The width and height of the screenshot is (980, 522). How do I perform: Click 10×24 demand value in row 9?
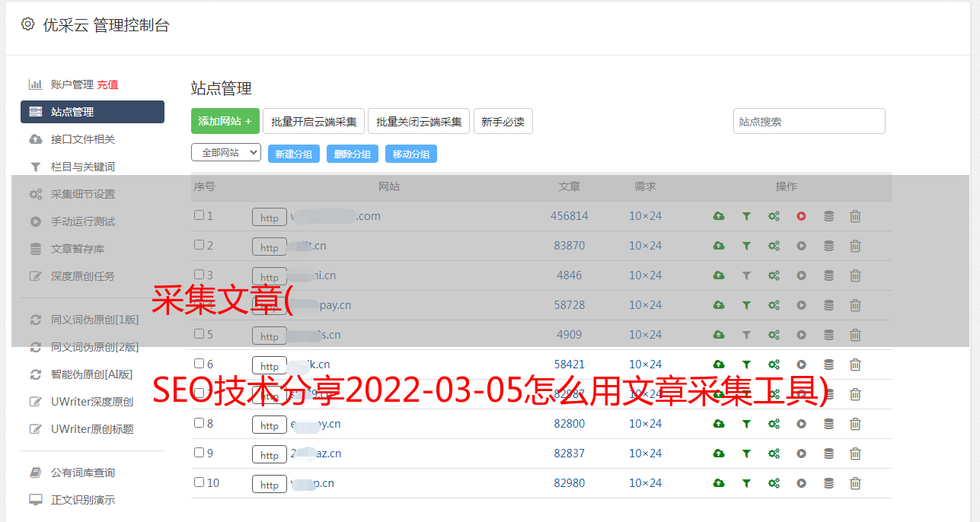(645, 454)
